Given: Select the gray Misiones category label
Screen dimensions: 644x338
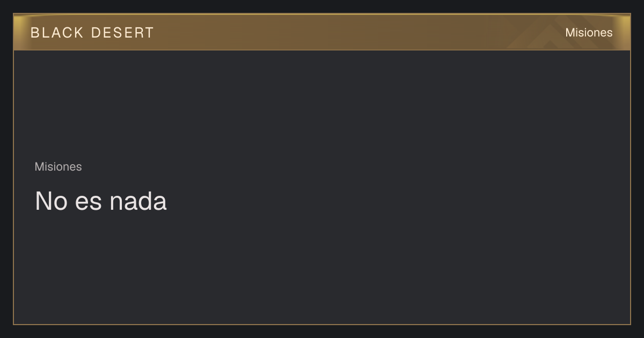Looking at the screenshot, I should [58, 167].
